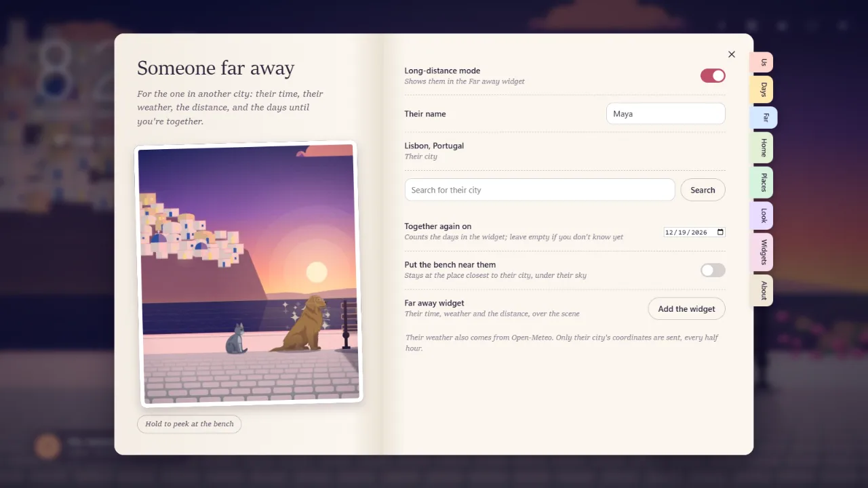Switch to the Days tab

(x=763, y=89)
